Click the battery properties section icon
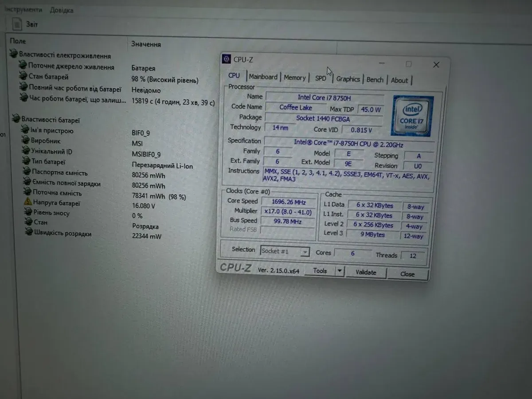 [x=16, y=119]
